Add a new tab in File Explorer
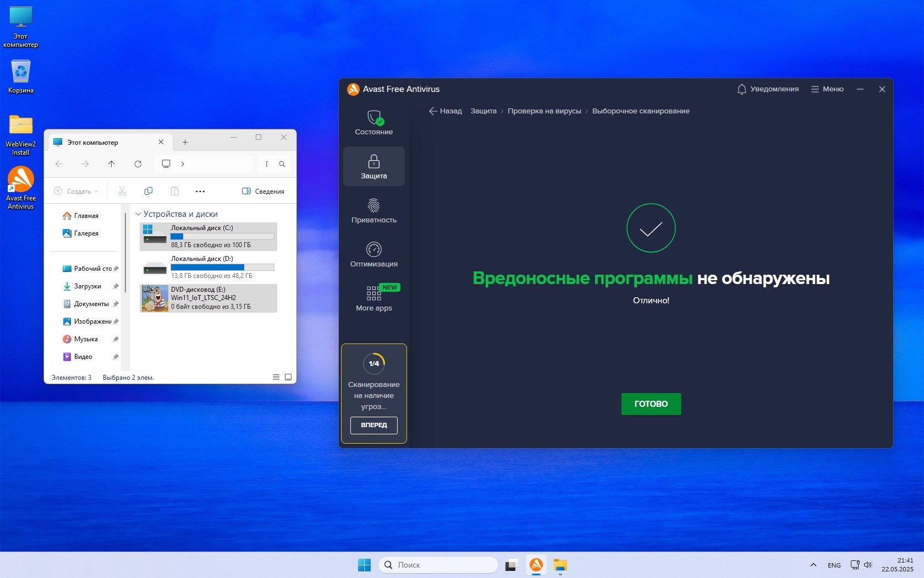This screenshot has width=924, height=578. pos(185,142)
